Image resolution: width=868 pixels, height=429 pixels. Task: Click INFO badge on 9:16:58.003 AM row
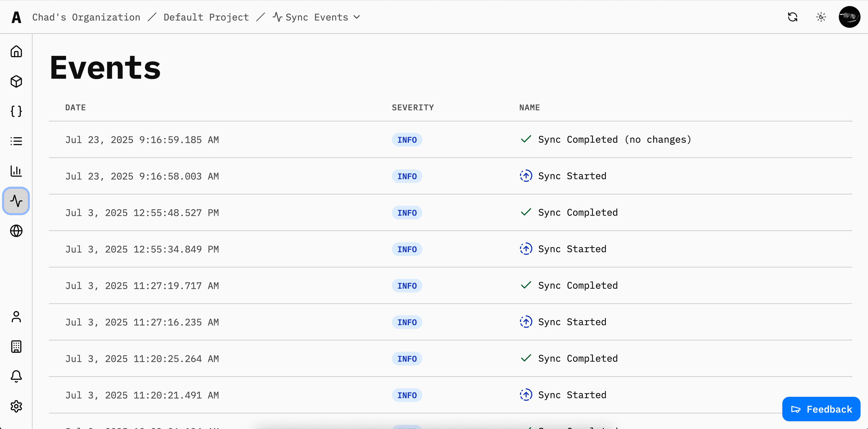click(x=407, y=176)
